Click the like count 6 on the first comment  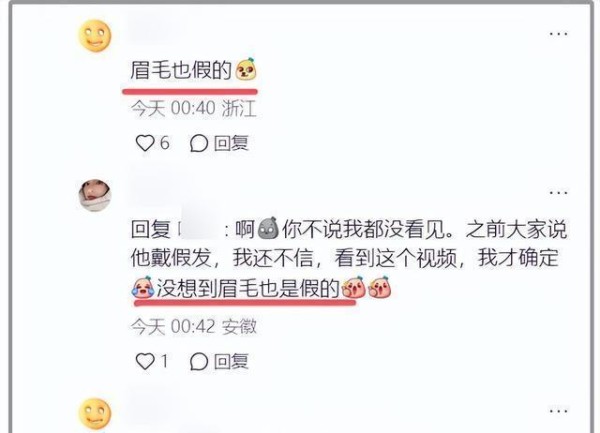[x=165, y=143]
